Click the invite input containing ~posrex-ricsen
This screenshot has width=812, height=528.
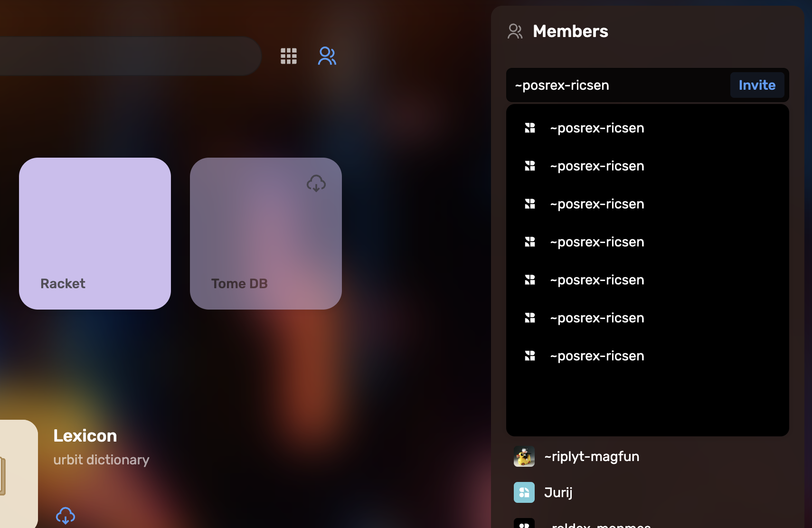tap(594, 85)
